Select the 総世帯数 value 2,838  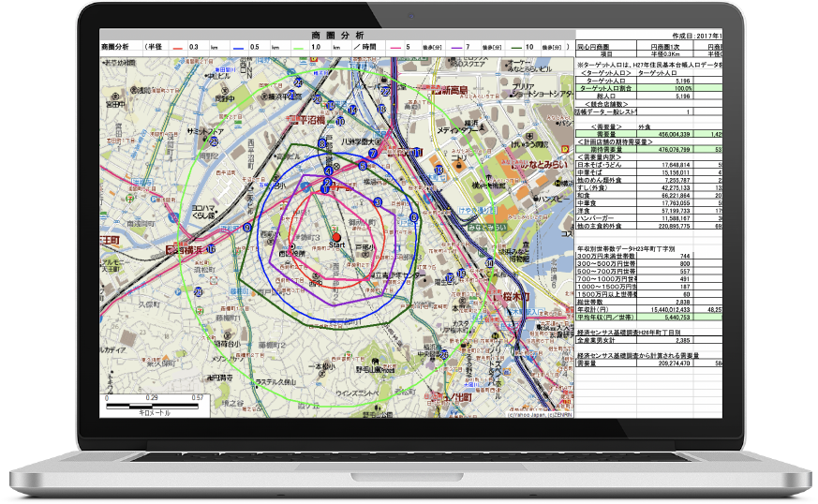[665, 302]
